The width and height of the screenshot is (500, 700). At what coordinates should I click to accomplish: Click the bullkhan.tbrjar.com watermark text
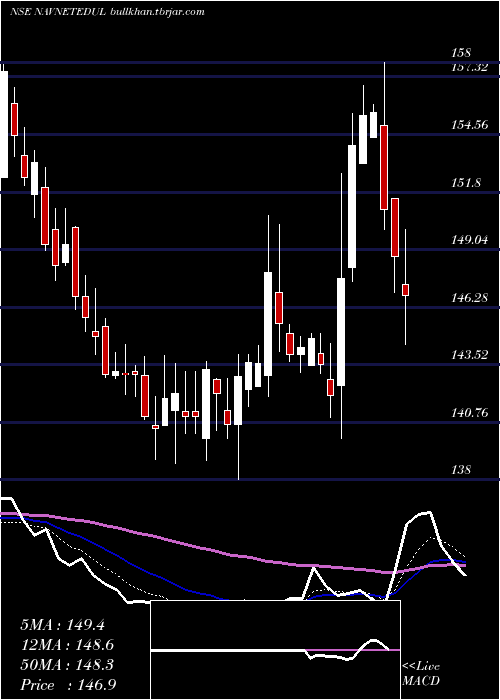click(x=157, y=12)
